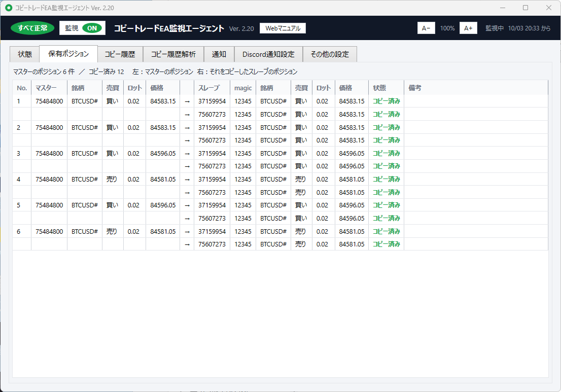
Task: Select the 保有ポジション tab
Action: 68,54
